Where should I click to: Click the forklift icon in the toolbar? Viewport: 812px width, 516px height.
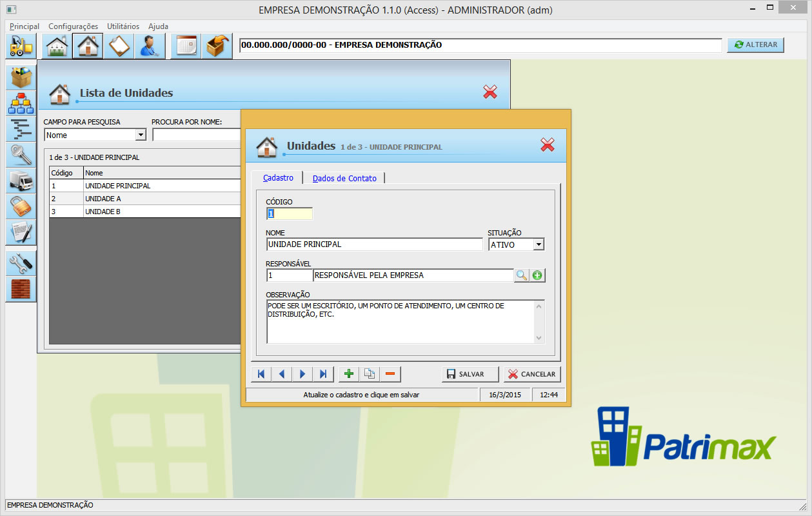(x=21, y=46)
